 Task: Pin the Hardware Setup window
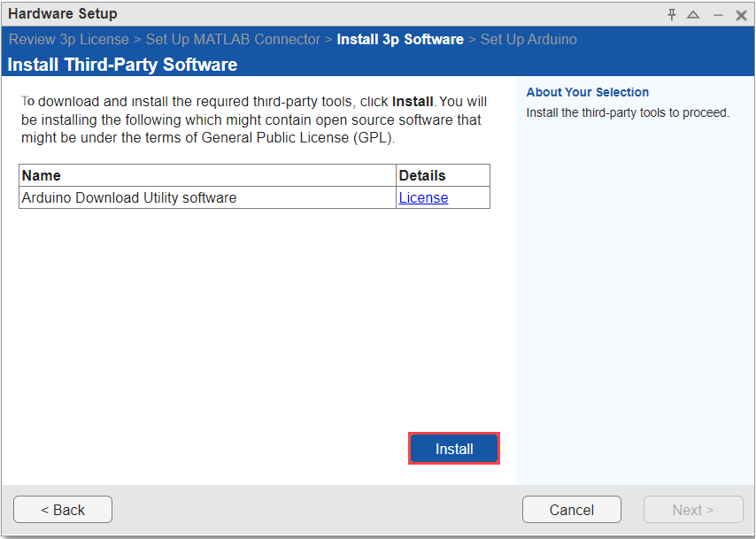tap(672, 14)
